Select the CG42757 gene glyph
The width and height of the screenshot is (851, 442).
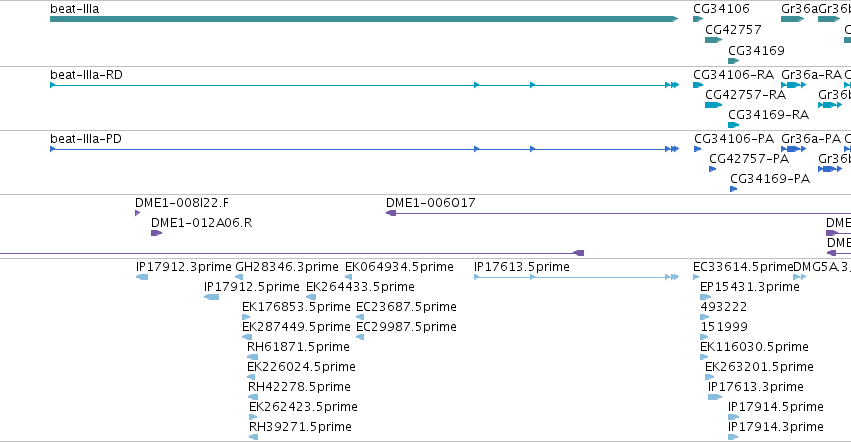click(713, 40)
